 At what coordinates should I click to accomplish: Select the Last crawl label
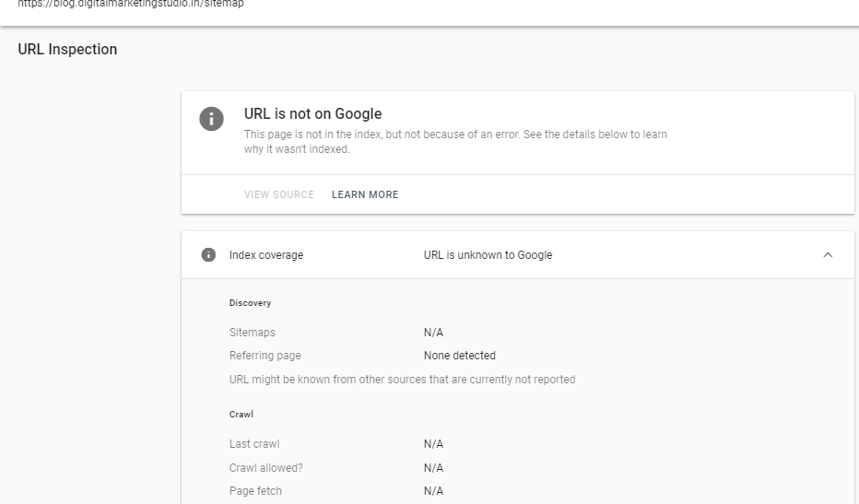[253, 444]
